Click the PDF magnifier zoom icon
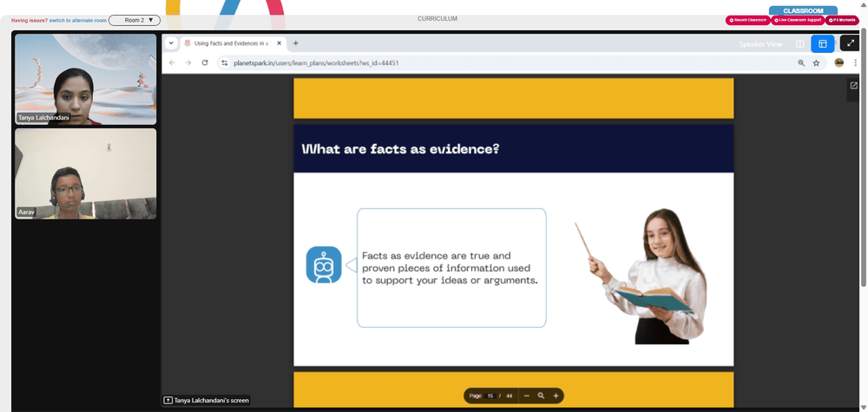The height and width of the screenshot is (412, 868). 541,396
